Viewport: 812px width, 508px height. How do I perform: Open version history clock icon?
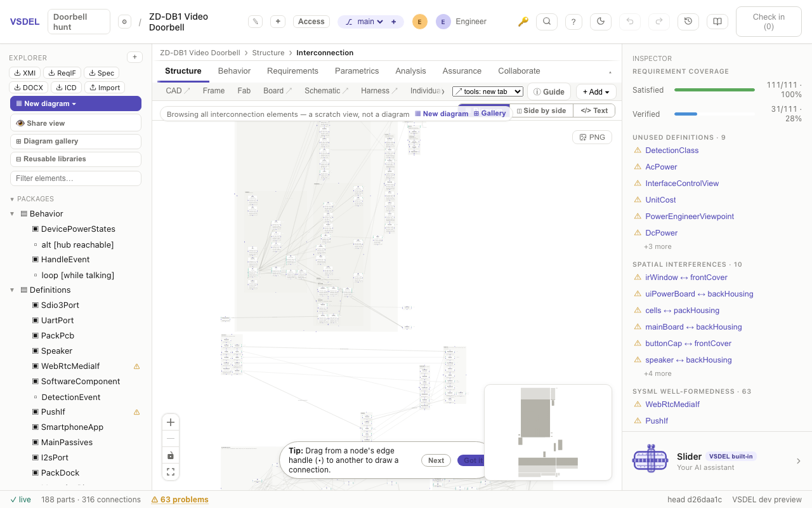coord(688,22)
